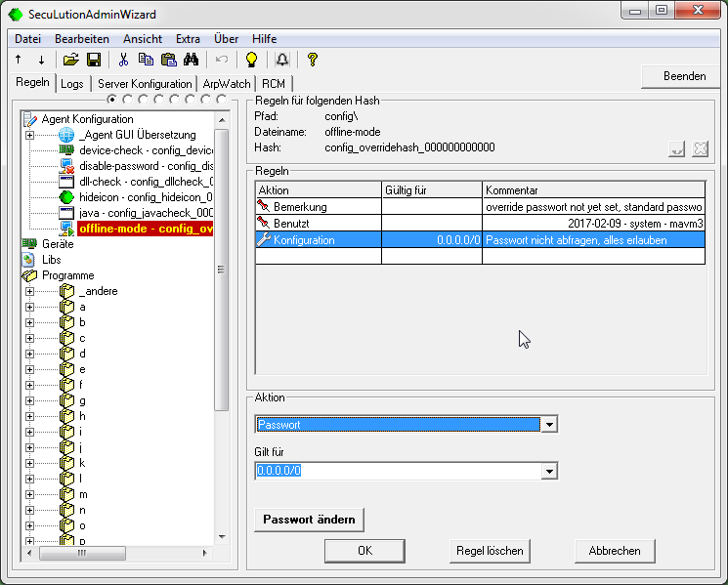Switch to the Logs tab
The height and width of the screenshot is (585, 728).
click(x=72, y=84)
